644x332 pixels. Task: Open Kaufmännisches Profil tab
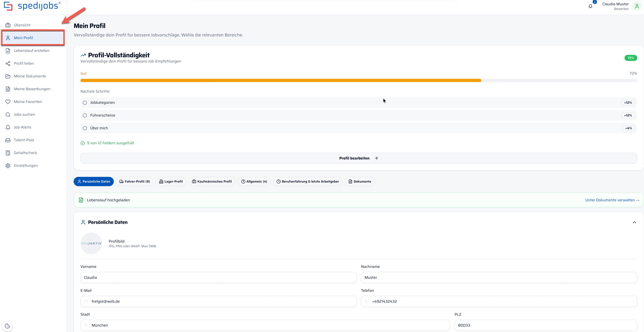(x=212, y=181)
